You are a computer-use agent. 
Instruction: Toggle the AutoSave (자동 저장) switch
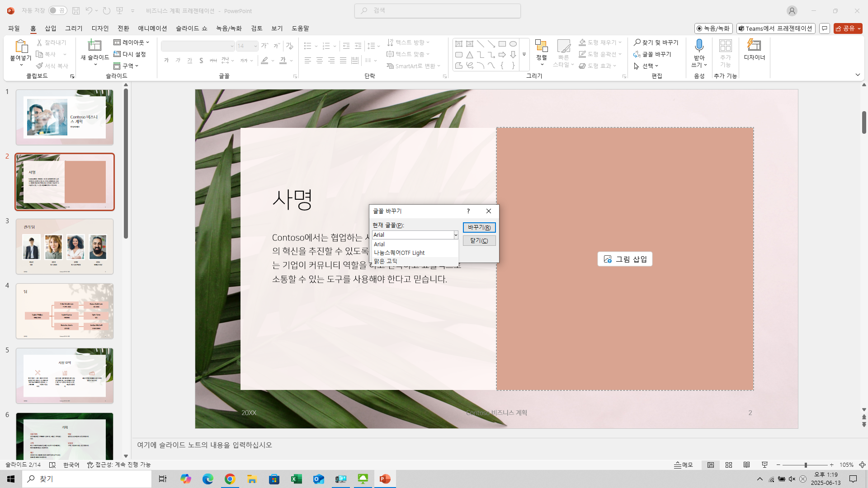click(x=57, y=10)
